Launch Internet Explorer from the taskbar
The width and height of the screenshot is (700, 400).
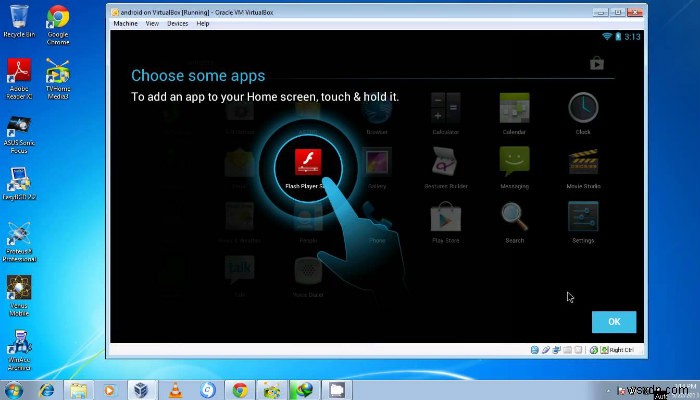tap(46, 390)
